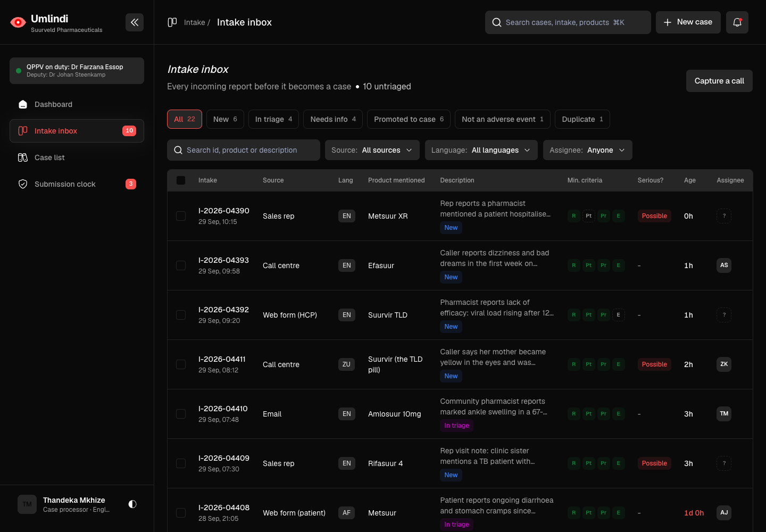This screenshot has width=766, height=532.
Task: Toggle the dark/light theme icon
Action: [x=132, y=504]
